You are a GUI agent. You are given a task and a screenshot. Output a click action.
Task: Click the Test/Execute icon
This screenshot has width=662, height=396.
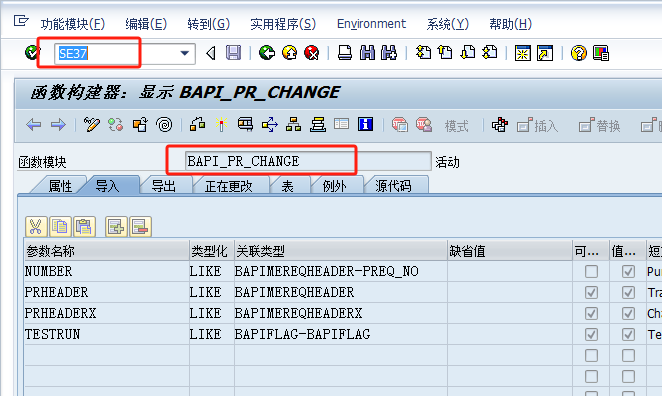[x=245, y=125]
